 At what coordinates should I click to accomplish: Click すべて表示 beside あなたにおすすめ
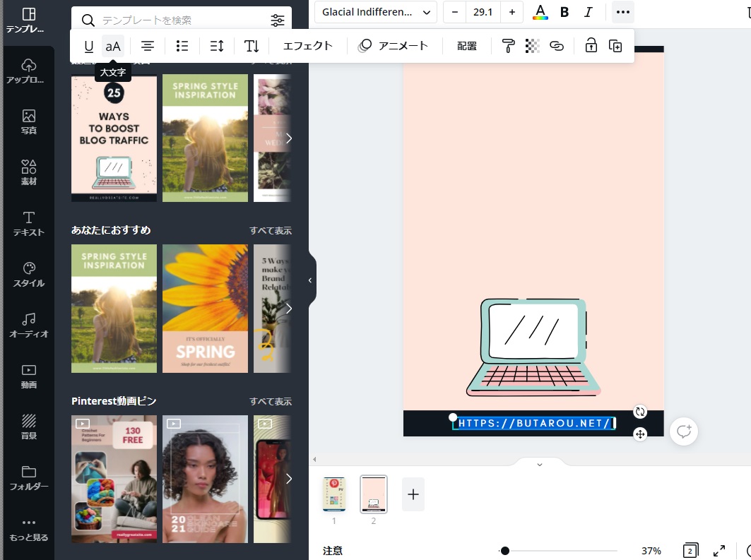click(x=271, y=230)
